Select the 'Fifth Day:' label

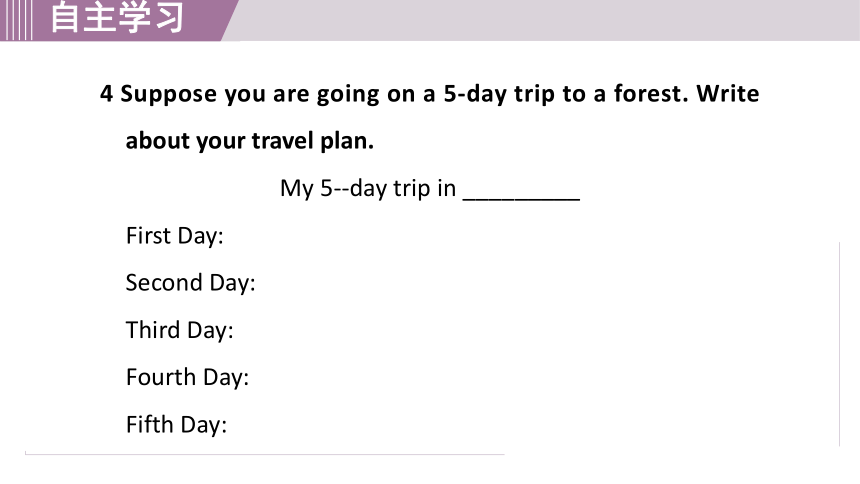click(176, 425)
